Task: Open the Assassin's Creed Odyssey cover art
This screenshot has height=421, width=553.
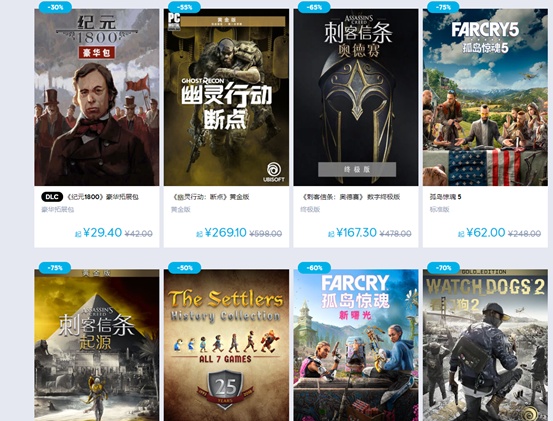Action: pyautogui.click(x=356, y=97)
